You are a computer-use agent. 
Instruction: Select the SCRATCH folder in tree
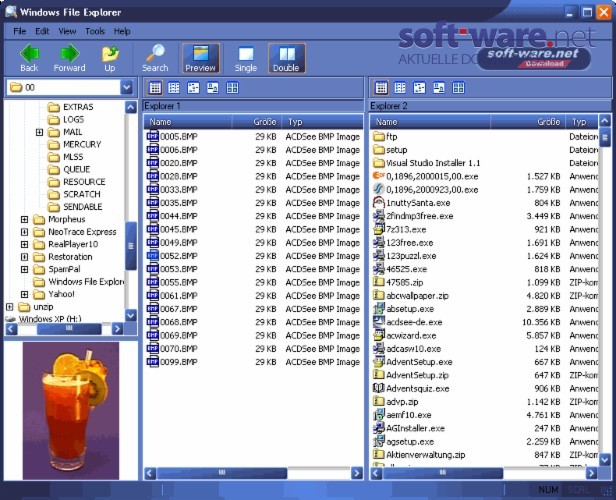[x=74, y=194]
